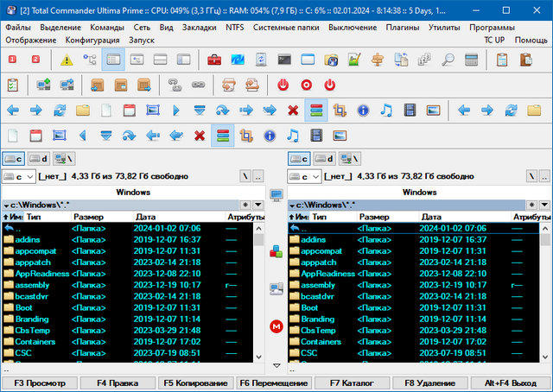This screenshot has height=392, width=553.
Task: Open the red toolbox icon in toolbar
Action: pyautogui.click(x=214, y=60)
